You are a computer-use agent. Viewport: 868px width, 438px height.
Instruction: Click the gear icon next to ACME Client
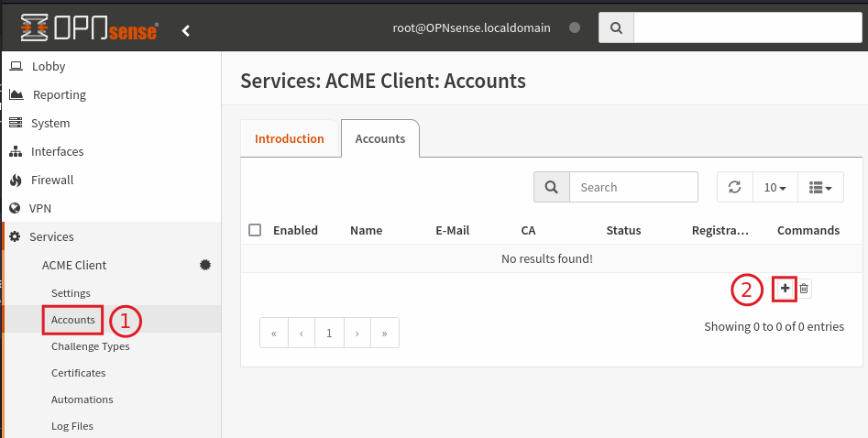pos(205,265)
